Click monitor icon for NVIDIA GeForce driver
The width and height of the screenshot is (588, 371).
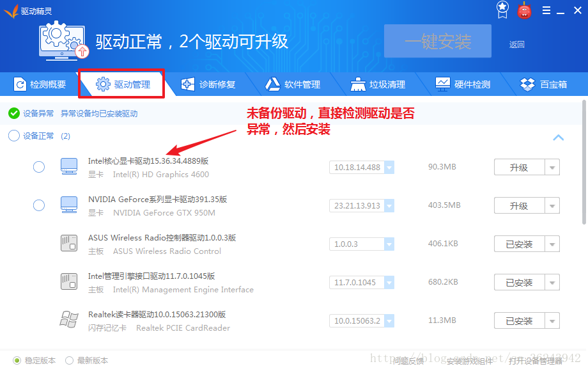tap(69, 205)
